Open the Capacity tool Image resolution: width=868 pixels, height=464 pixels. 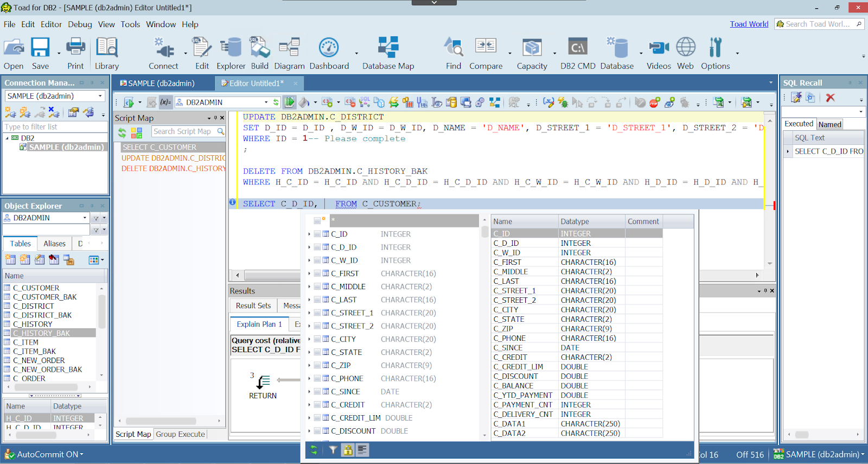(532, 53)
